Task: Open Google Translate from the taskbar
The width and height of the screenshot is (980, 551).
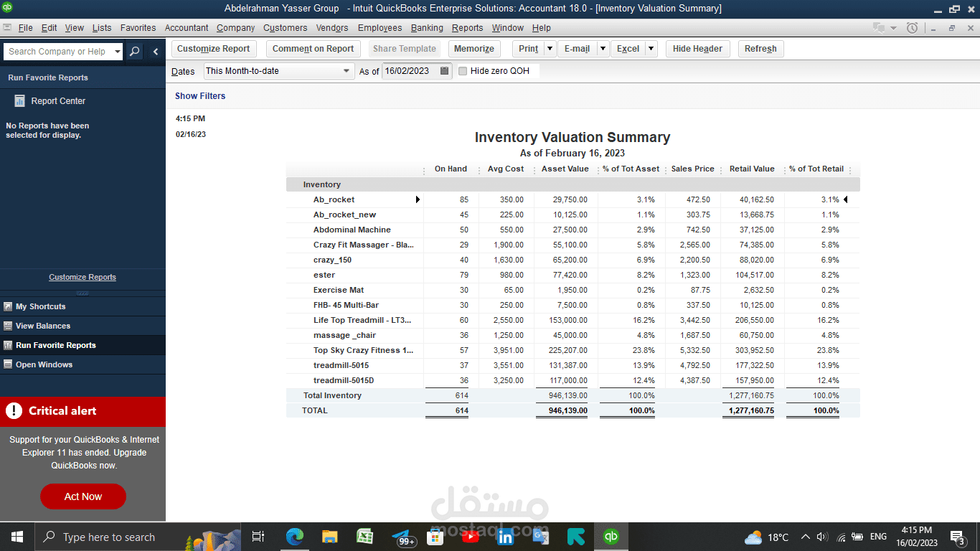Action: pos(541,537)
